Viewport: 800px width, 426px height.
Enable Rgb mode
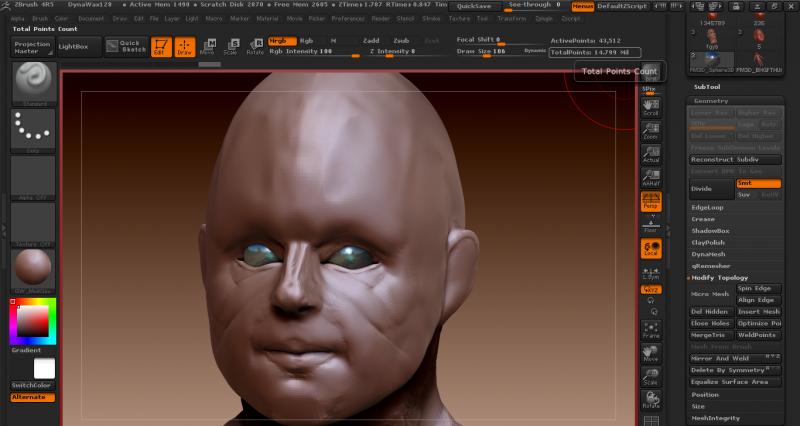pyautogui.click(x=307, y=41)
